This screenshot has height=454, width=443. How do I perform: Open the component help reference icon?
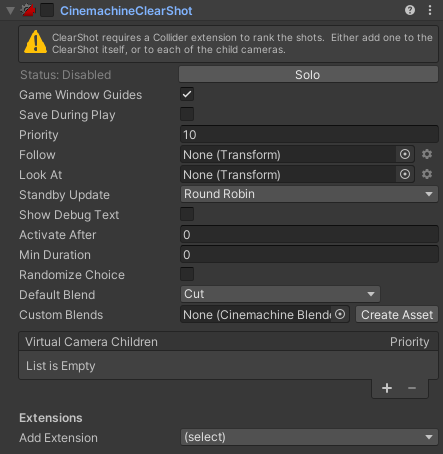410,10
